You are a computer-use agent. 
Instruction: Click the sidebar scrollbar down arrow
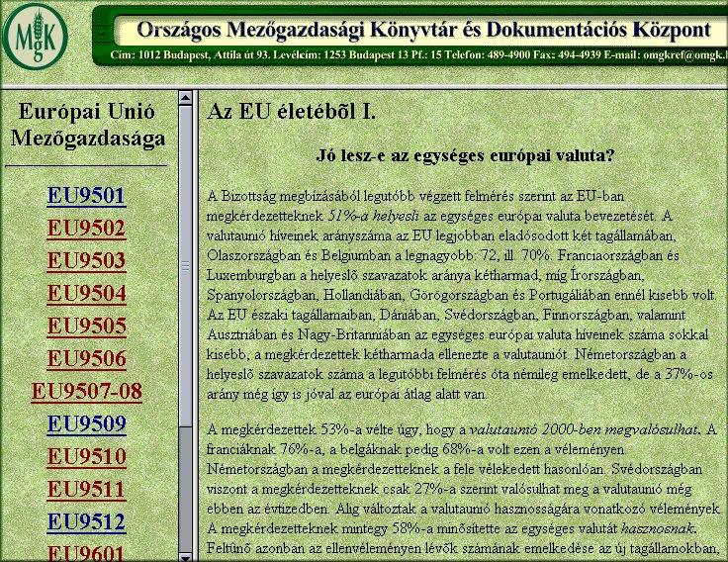pos(185,556)
